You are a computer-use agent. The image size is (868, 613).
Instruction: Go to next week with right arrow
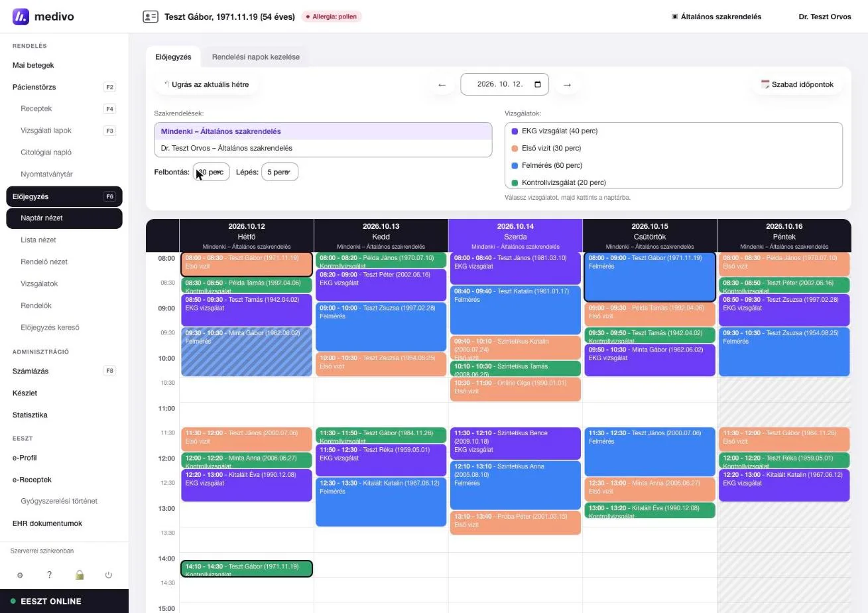click(567, 85)
